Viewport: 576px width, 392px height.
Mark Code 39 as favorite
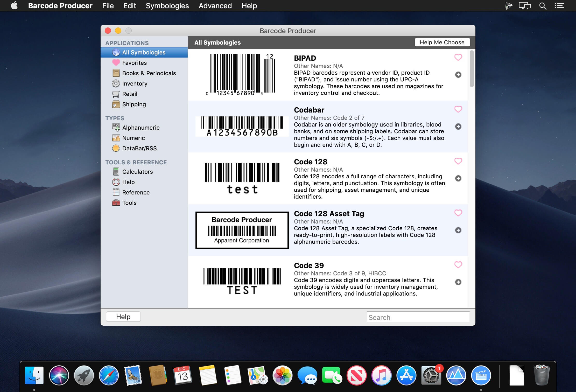point(458,265)
